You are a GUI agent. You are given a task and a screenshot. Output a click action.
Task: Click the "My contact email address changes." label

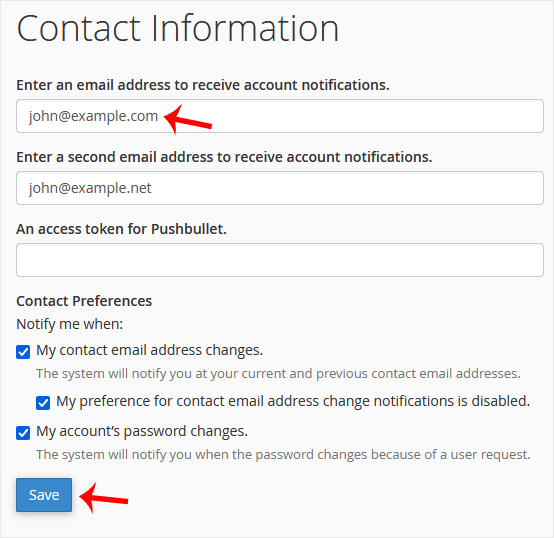pos(149,350)
